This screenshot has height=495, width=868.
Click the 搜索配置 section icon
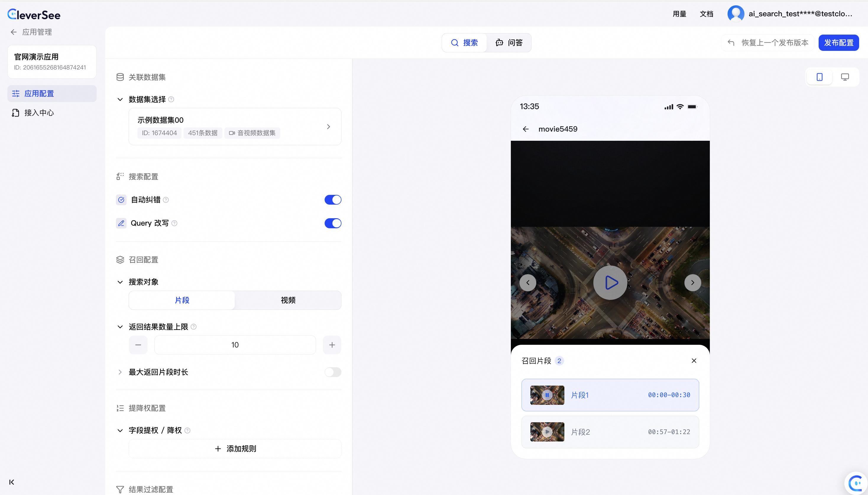click(x=120, y=177)
